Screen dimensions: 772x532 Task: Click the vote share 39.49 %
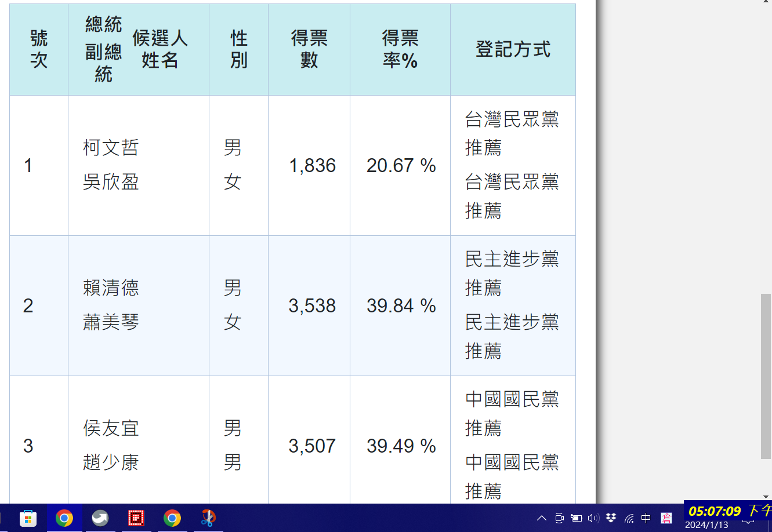401,446
